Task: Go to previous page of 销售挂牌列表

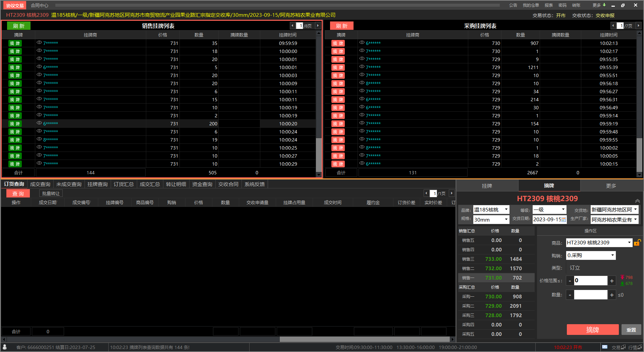Action: pos(292,25)
